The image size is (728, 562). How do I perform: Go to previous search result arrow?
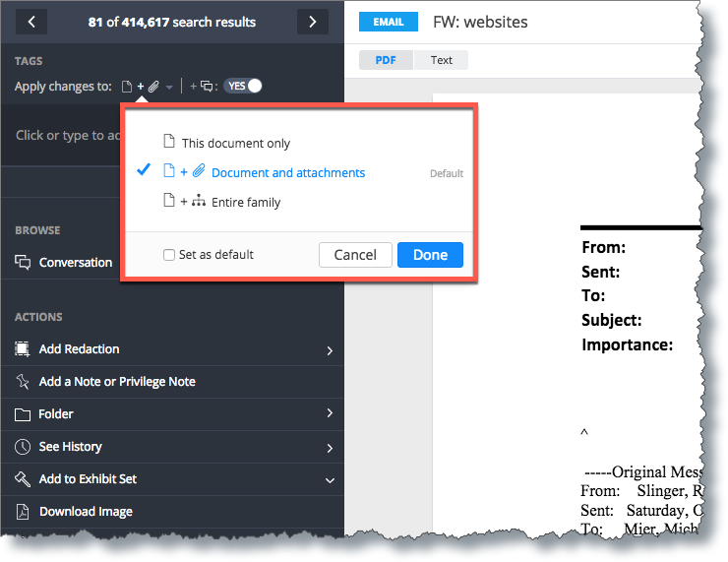point(31,22)
